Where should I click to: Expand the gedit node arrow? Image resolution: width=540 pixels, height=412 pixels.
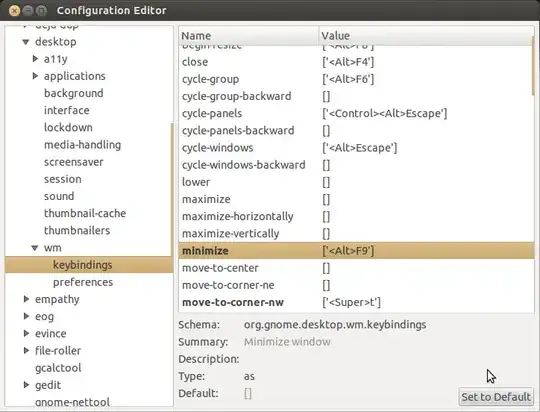pos(26,385)
